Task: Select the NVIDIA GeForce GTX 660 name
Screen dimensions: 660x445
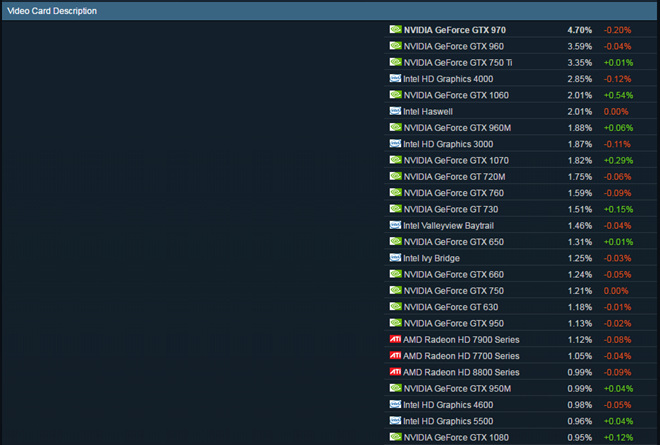Action: pos(454,274)
